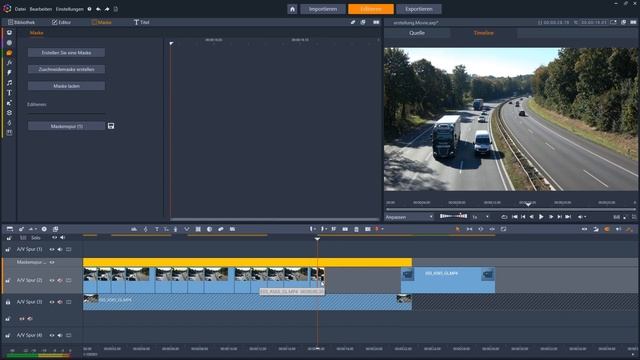The width and height of the screenshot is (640, 360).
Task: Click the audio mixer icon in the timeline toolbar
Action: pos(134,229)
